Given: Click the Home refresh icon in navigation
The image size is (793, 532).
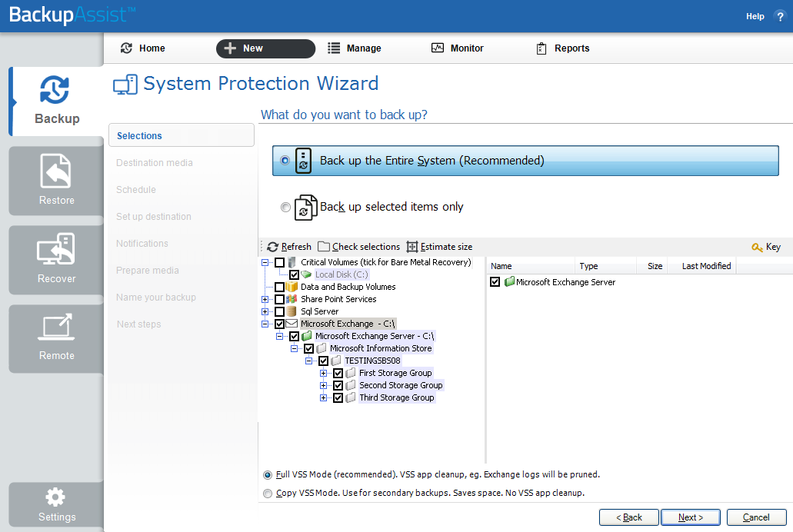Looking at the screenshot, I should [126, 48].
